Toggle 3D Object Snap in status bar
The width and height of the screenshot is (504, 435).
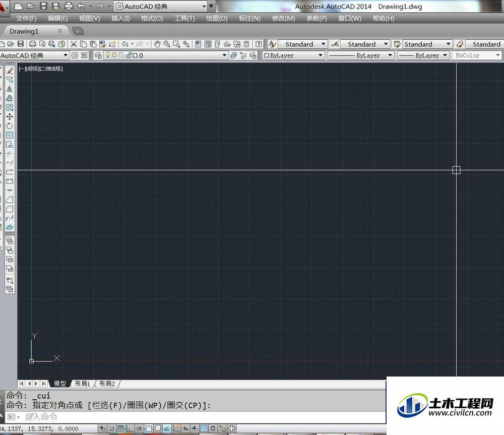tap(157, 428)
